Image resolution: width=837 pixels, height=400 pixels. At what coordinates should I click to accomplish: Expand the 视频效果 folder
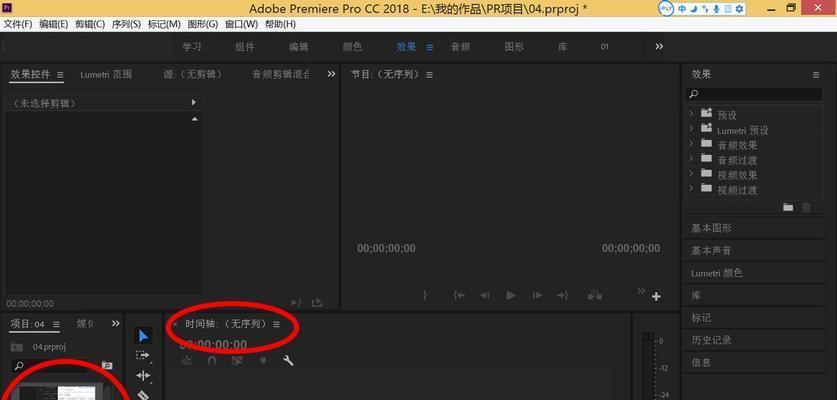point(691,174)
